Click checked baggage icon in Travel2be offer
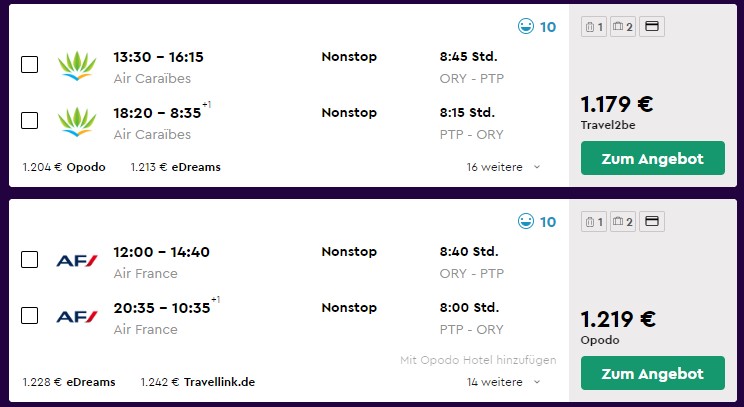 click(x=622, y=27)
